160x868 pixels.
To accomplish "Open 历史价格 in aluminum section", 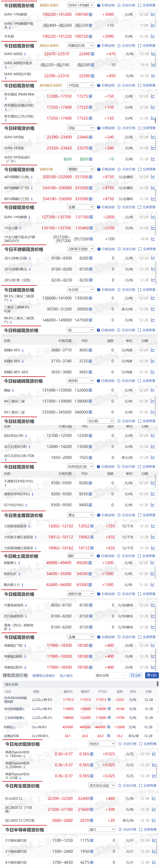I will click(x=126, y=46).
